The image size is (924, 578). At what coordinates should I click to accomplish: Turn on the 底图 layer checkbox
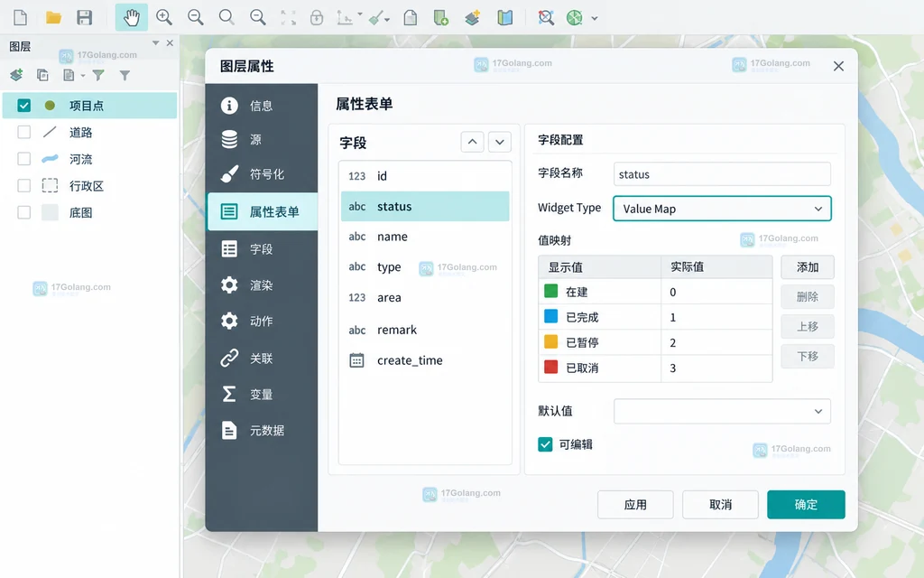23,212
